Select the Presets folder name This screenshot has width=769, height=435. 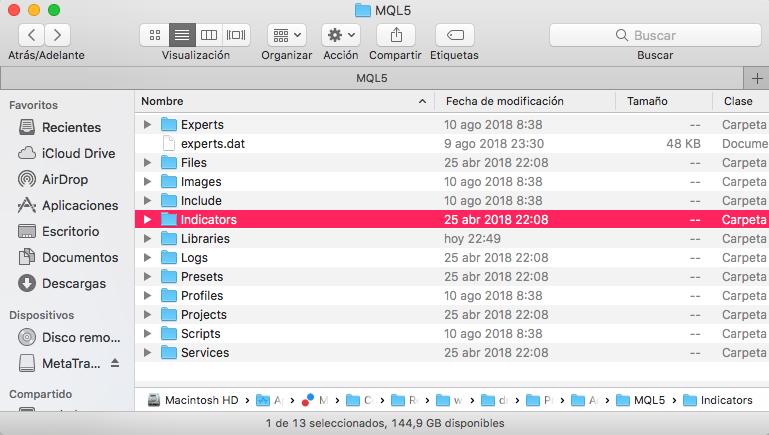tap(202, 277)
